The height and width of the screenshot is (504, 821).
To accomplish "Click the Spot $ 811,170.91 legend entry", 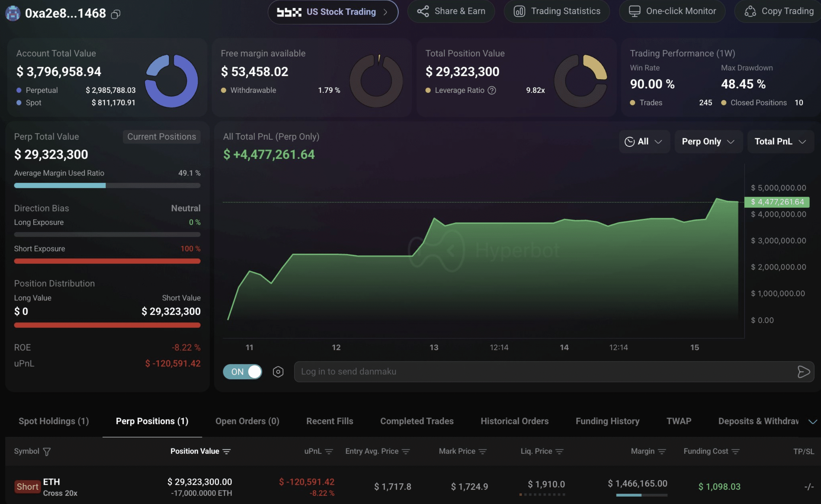I will (x=76, y=103).
